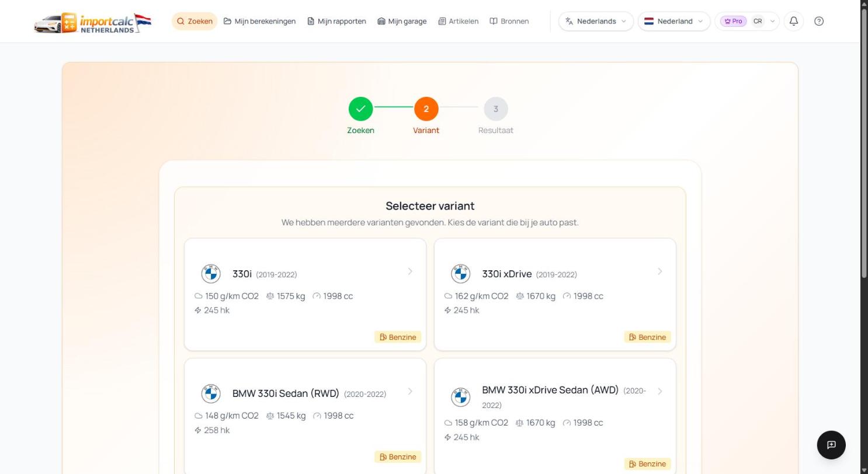Open notifications bell
Viewport: 868px width, 474px height.
(794, 21)
